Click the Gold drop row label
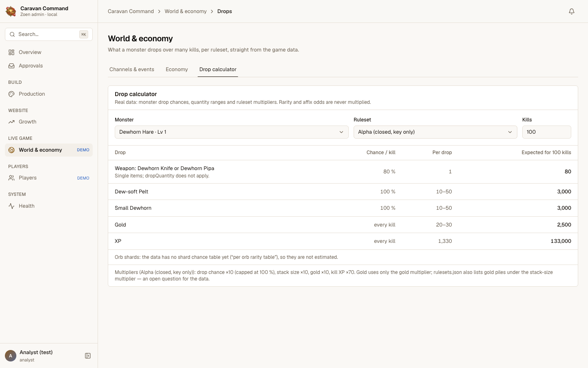 click(120, 225)
